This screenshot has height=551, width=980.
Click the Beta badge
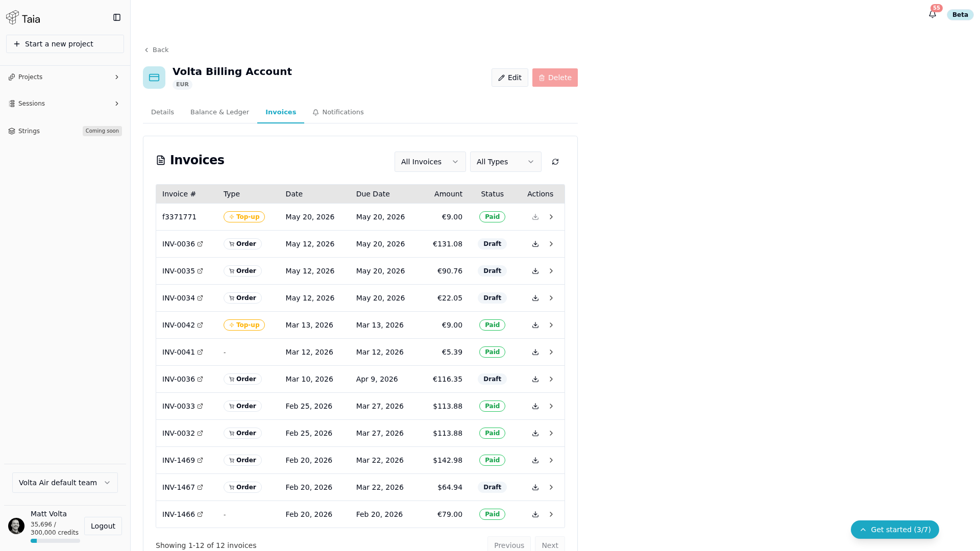(960, 15)
